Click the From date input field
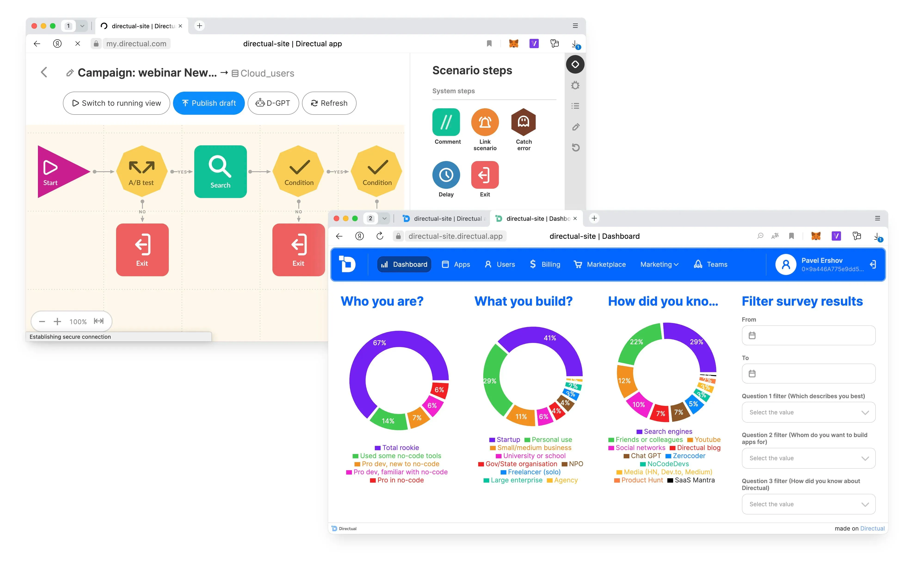This screenshot has width=924, height=565. (x=808, y=335)
